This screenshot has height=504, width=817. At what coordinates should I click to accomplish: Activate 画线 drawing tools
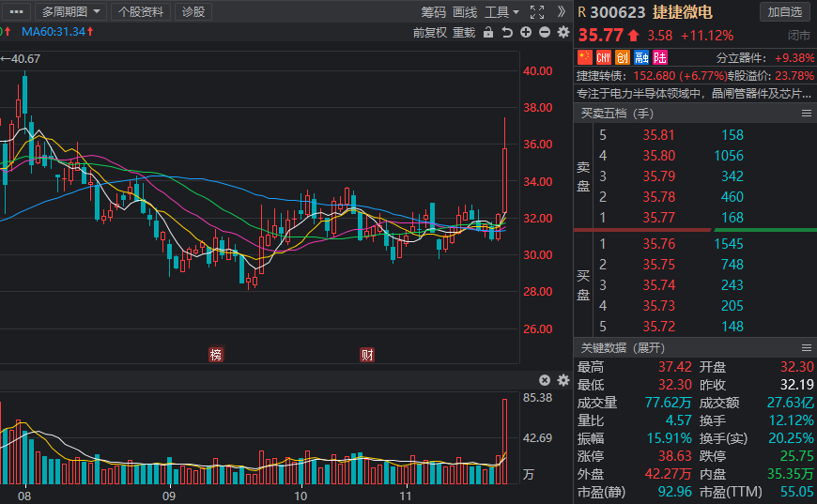click(x=465, y=12)
